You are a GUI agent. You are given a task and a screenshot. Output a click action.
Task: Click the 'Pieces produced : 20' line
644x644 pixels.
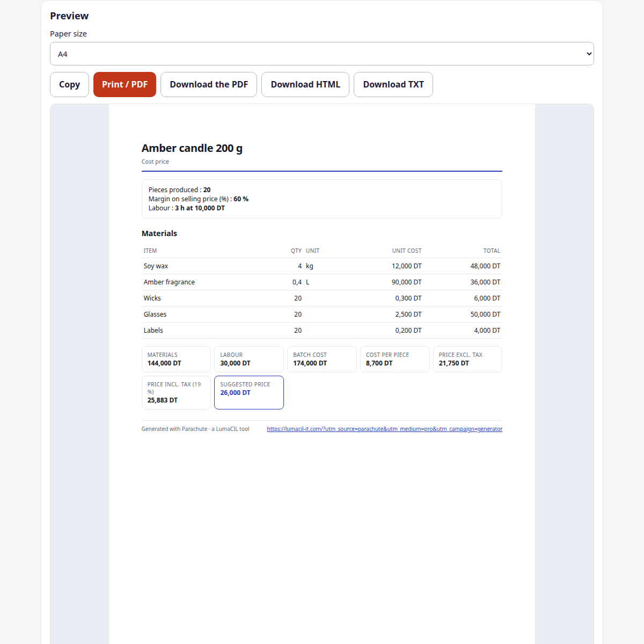[x=179, y=190]
